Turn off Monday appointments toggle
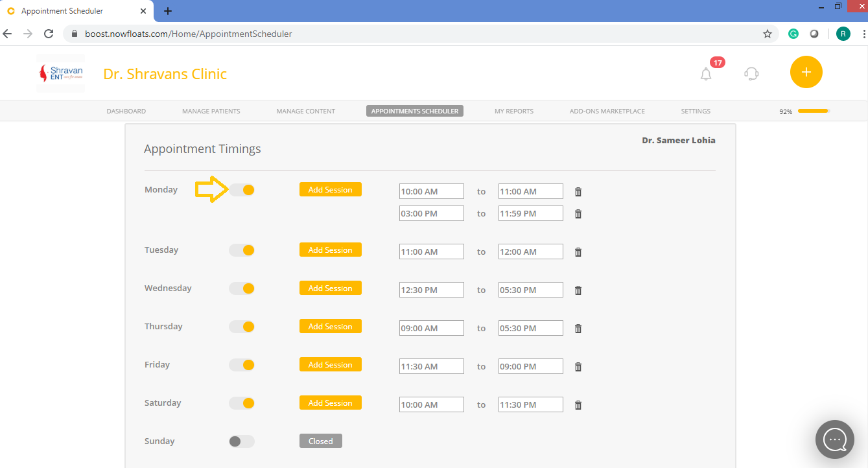Image resolution: width=868 pixels, height=468 pixels. tap(242, 190)
